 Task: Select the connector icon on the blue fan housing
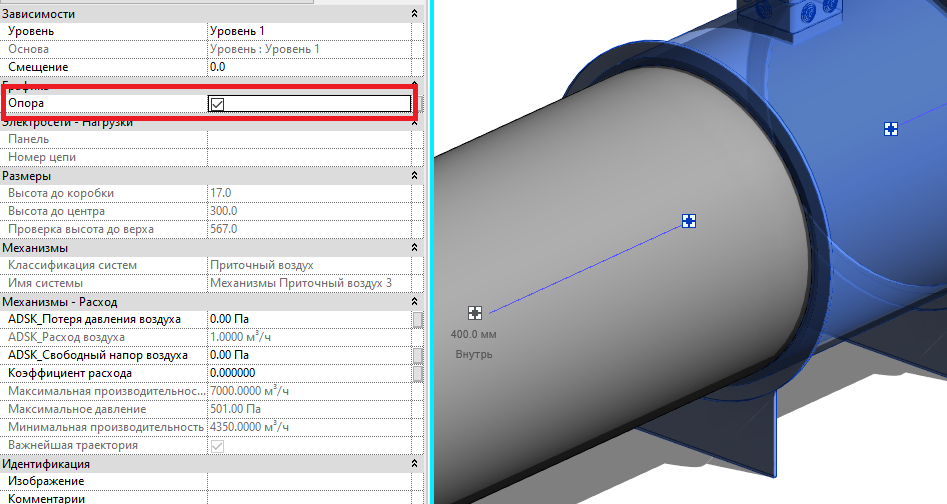890,129
